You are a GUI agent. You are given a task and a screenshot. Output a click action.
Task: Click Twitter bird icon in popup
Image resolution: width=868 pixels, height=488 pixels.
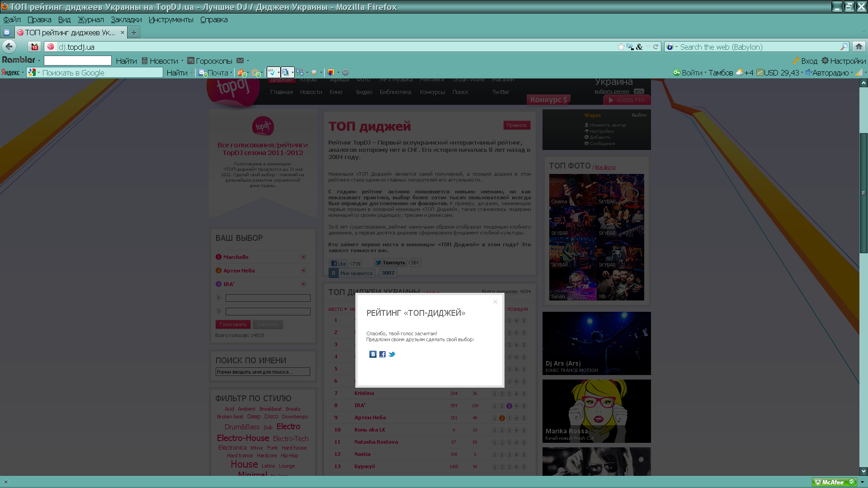392,354
